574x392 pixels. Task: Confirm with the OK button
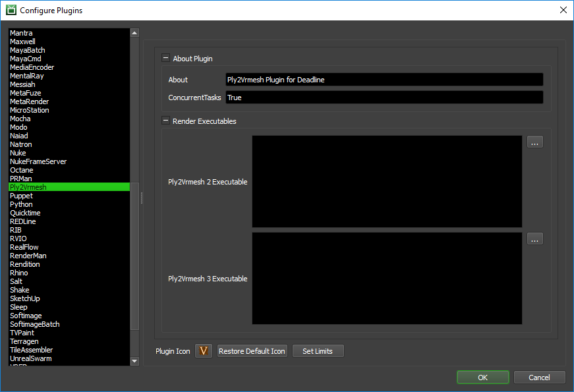click(483, 378)
